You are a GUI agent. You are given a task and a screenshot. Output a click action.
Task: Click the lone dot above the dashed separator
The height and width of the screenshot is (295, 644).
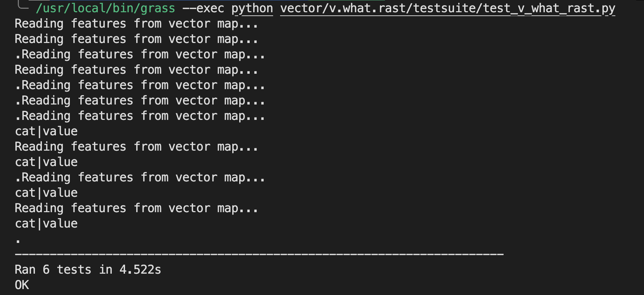pos(18,241)
